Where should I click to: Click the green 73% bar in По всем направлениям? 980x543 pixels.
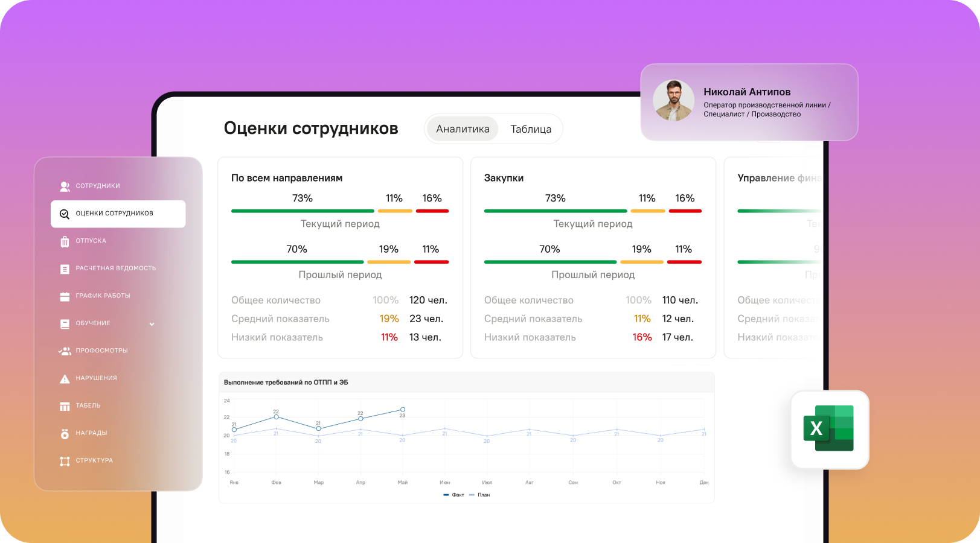click(x=303, y=211)
